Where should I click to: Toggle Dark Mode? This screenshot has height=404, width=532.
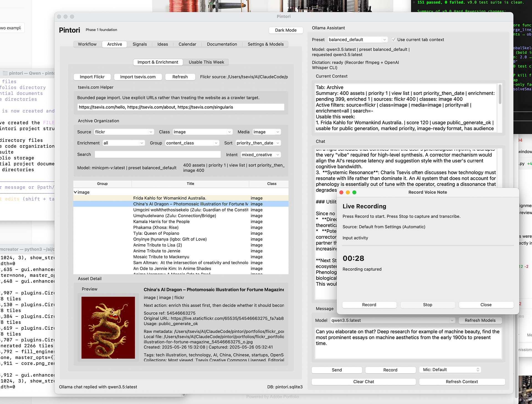click(x=286, y=30)
